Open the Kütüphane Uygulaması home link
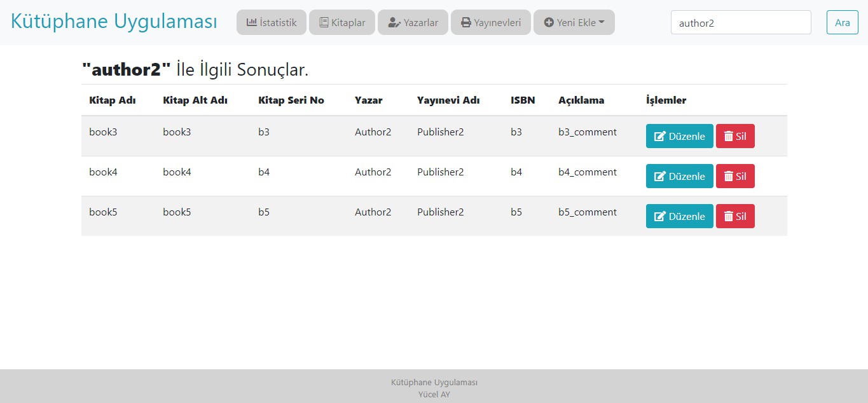 pos(114,21)
